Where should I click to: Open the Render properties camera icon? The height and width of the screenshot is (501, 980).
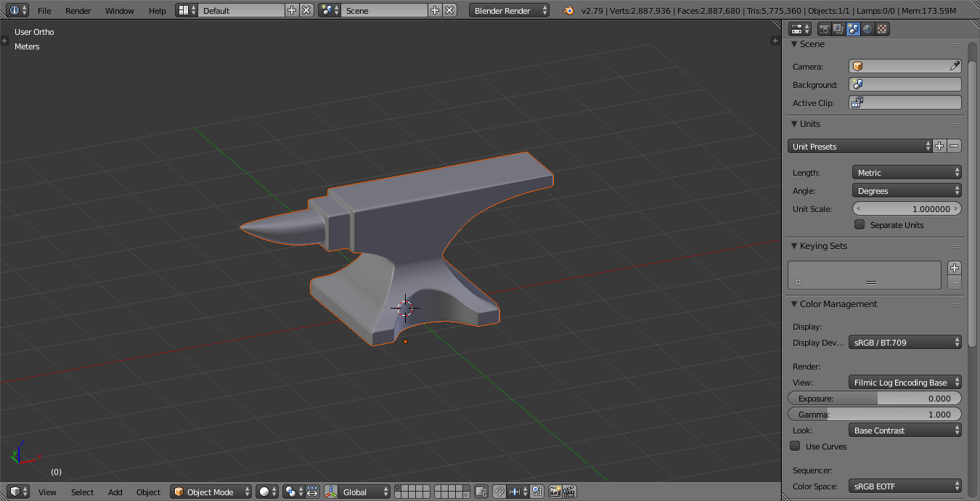click(x=825, y=29)
